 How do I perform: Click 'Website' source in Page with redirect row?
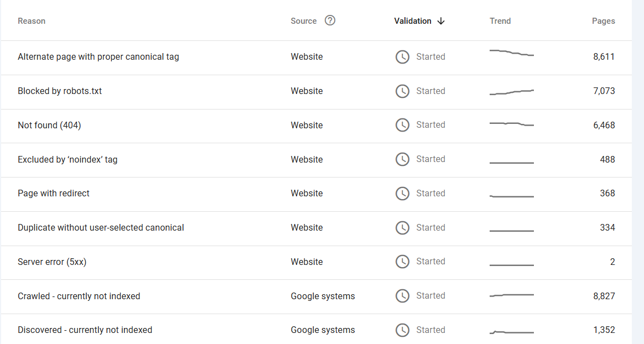click(x=307, y=194)
